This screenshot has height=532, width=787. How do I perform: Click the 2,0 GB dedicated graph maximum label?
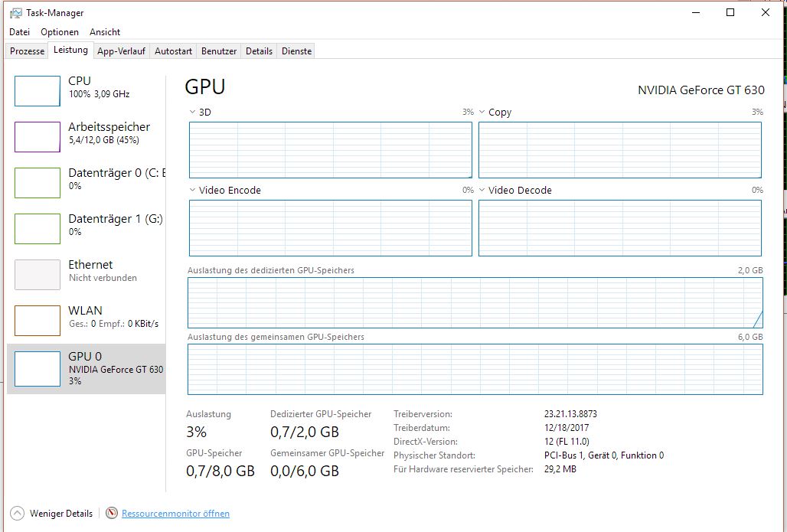pos(750,270)
